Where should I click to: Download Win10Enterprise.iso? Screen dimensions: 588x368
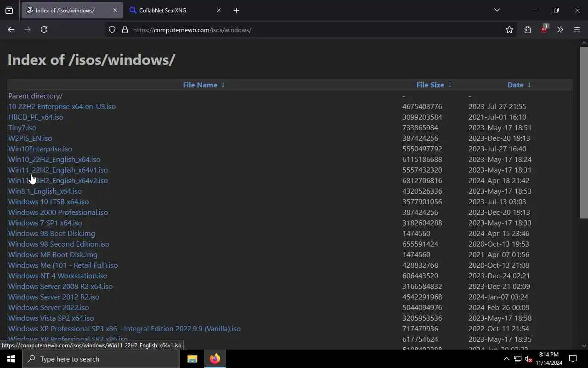40,149
